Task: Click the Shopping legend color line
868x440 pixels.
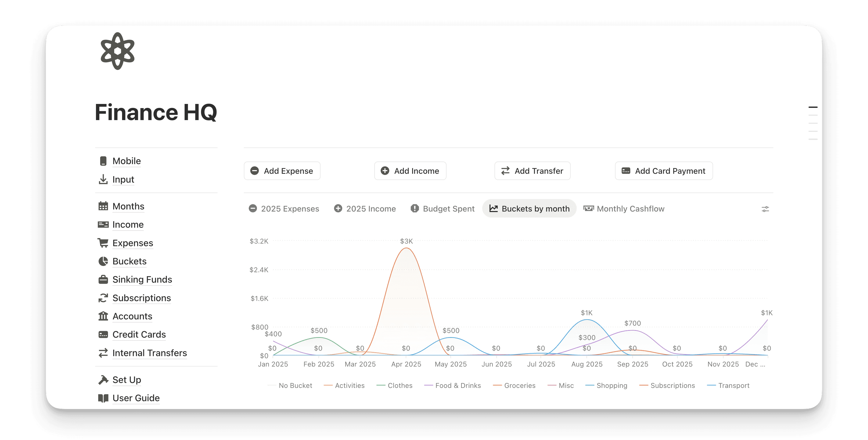Action: 590,386
